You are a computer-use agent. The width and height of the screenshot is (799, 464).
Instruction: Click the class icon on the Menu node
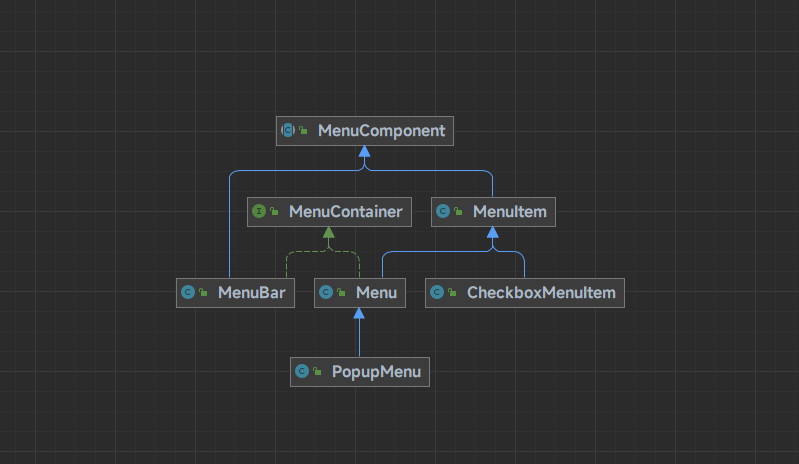point(325,293)
